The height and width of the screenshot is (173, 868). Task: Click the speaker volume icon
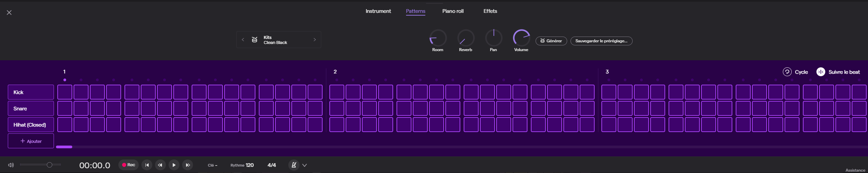[x=11, y=165]
